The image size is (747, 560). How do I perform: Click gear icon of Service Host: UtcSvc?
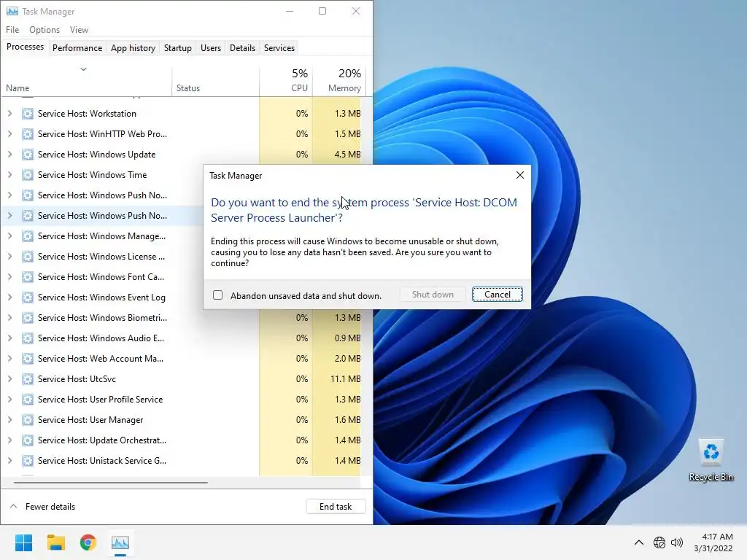(x=28, y=378)
